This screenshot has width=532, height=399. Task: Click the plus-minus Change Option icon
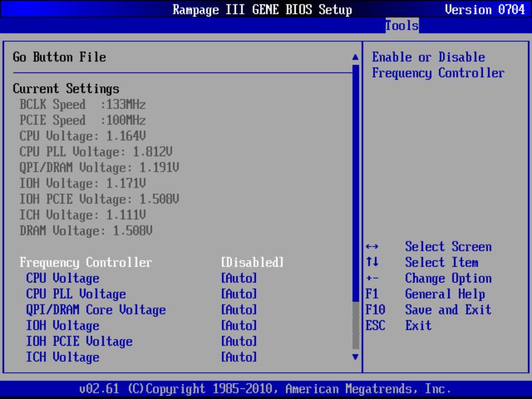pyautogui.click(x=372, y=278)
